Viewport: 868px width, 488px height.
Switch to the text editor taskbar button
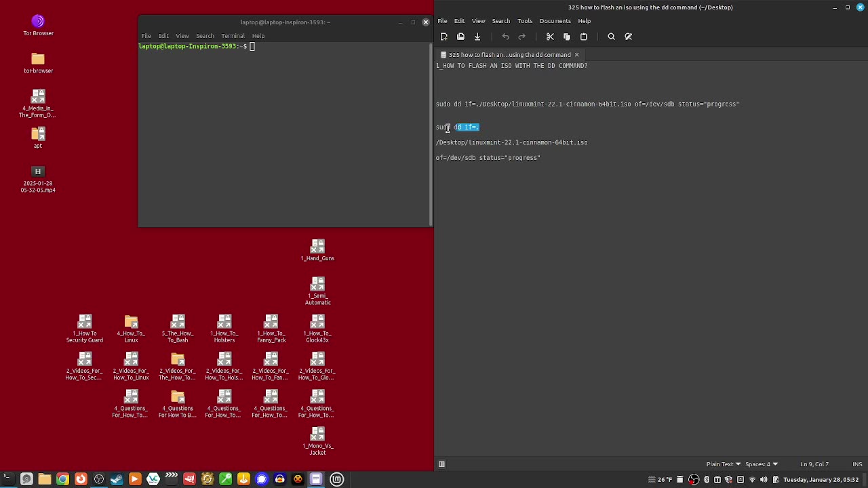[x=316, y=479]
